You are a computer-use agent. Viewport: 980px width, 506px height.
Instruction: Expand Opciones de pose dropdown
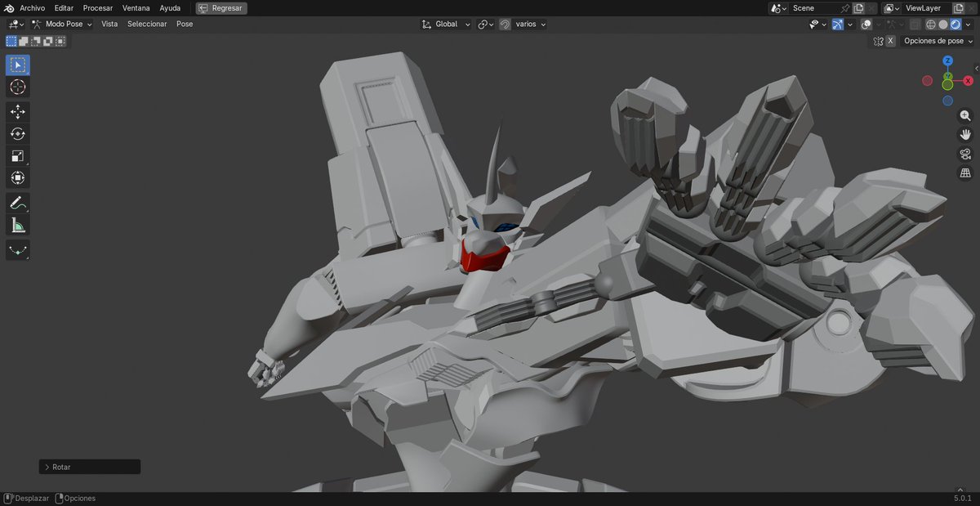point(937,41)
